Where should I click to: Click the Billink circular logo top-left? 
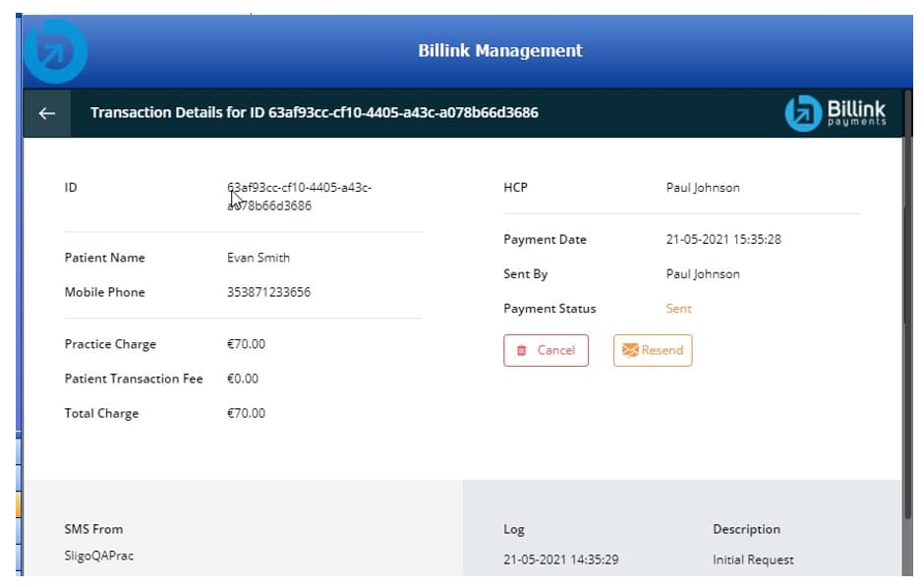56,52
